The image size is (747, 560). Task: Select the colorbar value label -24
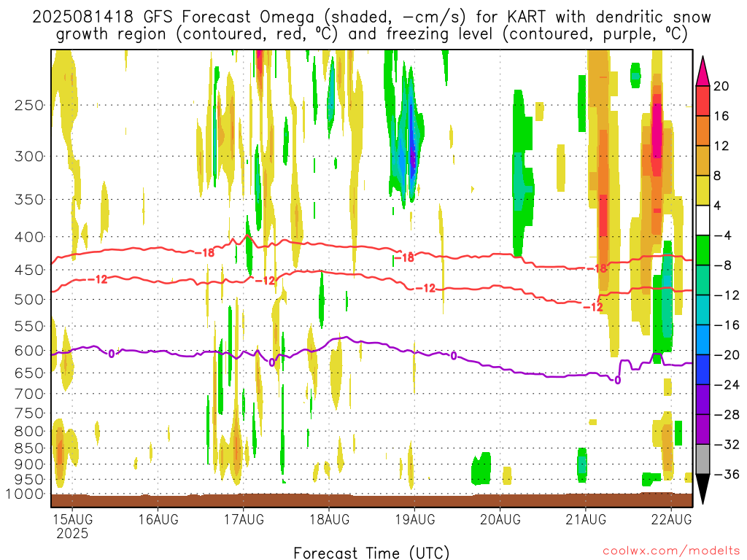click(727, 384)
